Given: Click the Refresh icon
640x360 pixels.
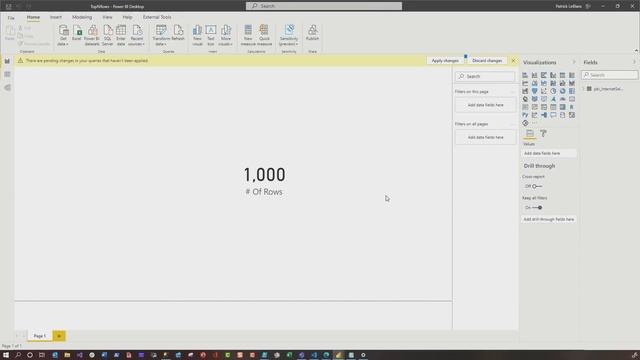Looking at the screenshot, I should (x=178, y=33).
